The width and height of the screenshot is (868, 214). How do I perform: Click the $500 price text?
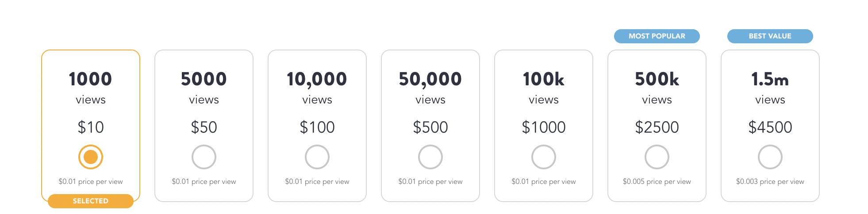click(430, 127)
